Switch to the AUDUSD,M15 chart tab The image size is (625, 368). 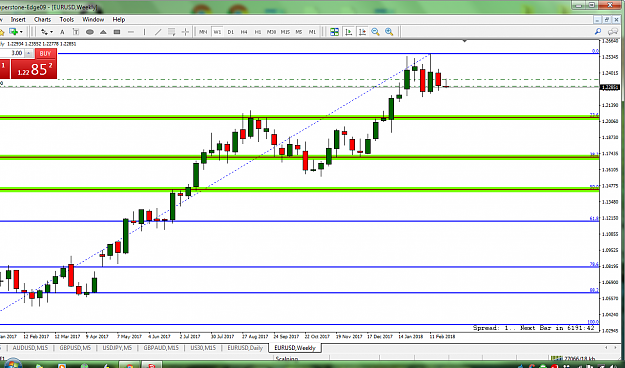point(30,348)
